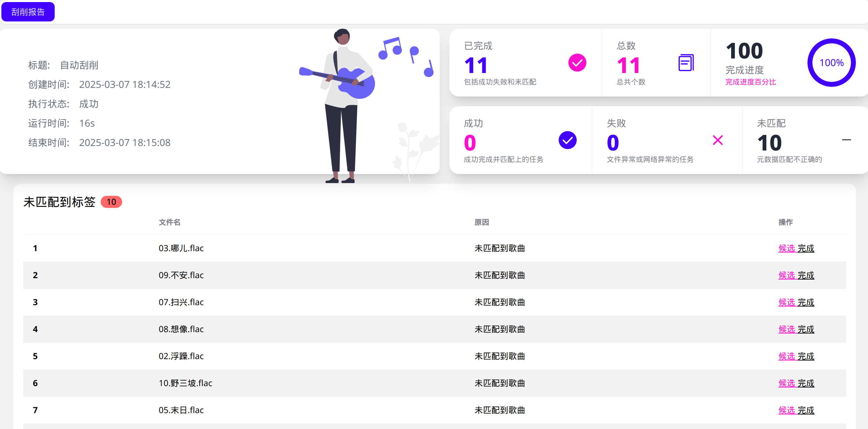
Task: Click the pink checkmark icon beside 已完成
Action: click(577, 63)
